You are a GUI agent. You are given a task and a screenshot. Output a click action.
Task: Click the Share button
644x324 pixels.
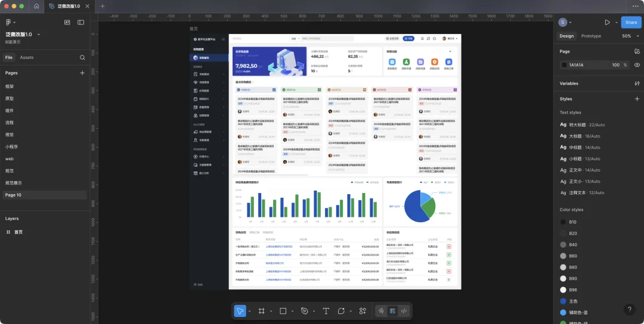tap(631, 22)
